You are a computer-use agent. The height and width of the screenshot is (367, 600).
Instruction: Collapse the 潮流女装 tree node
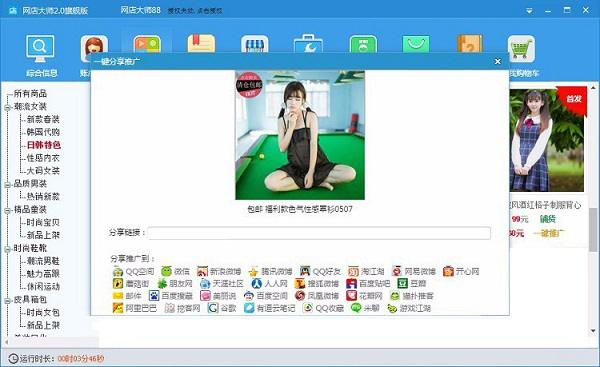pyautogui.click(x=7, y=108)
